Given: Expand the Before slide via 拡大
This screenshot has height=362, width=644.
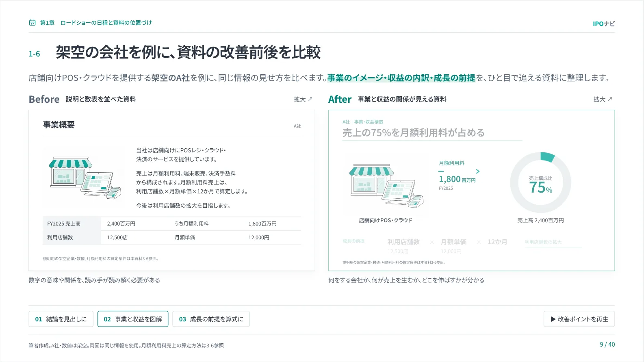Looking at the screenshot, I should (303, 100).
